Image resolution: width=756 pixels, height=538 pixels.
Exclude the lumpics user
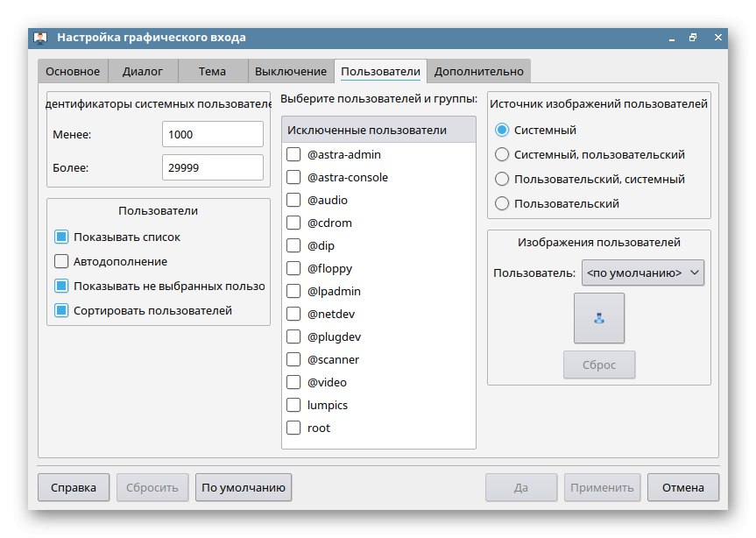pyautogui.click(x=293, y=406)
